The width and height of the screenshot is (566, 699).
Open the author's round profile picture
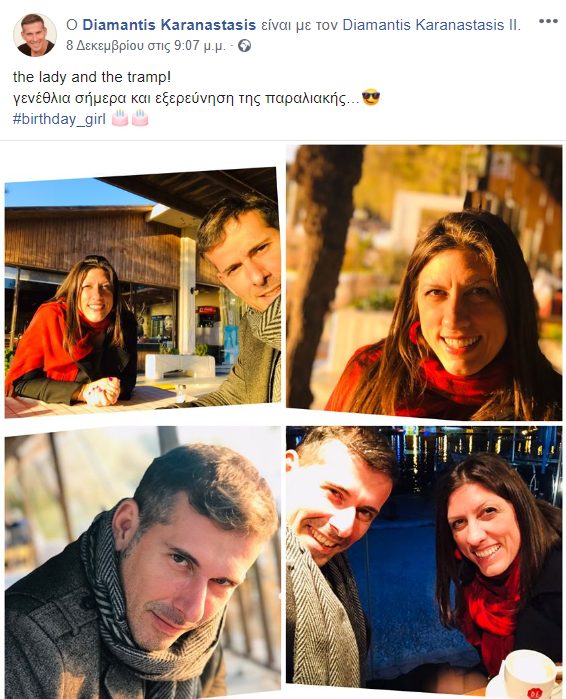click(x=35, y=35)
